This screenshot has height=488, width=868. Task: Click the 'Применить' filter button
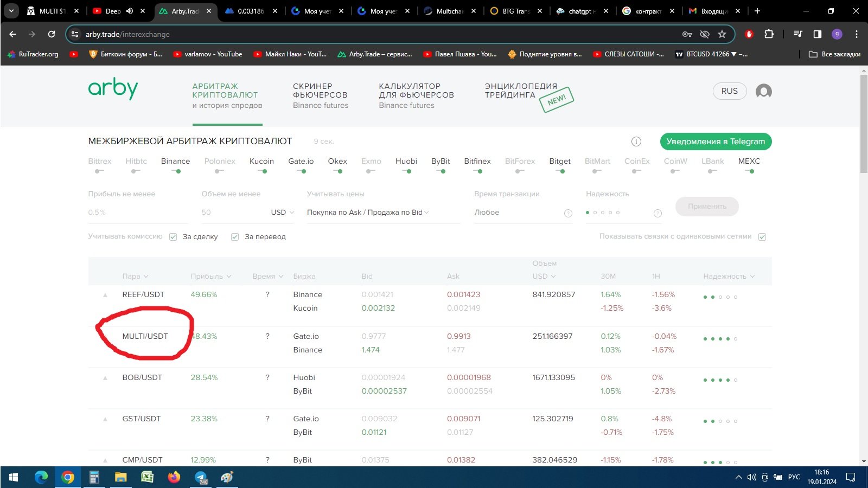pyautogui.click(x=707, y=207)
